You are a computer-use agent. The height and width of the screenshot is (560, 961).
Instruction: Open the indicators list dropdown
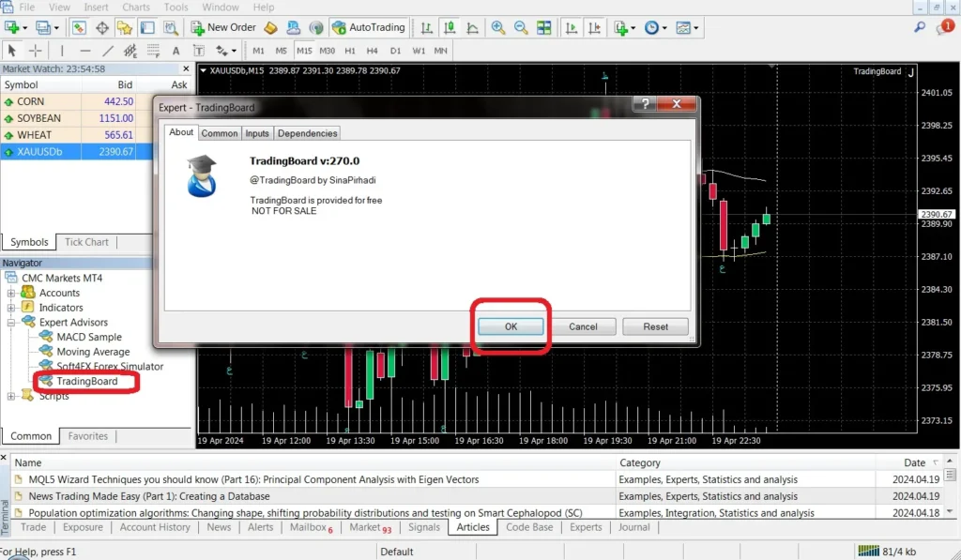[x=624, y=27]
